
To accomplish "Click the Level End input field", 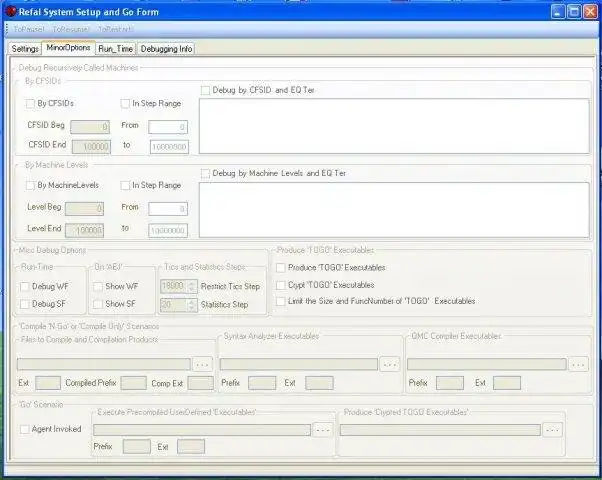I will pyautogui.click(x=84, y=230).
